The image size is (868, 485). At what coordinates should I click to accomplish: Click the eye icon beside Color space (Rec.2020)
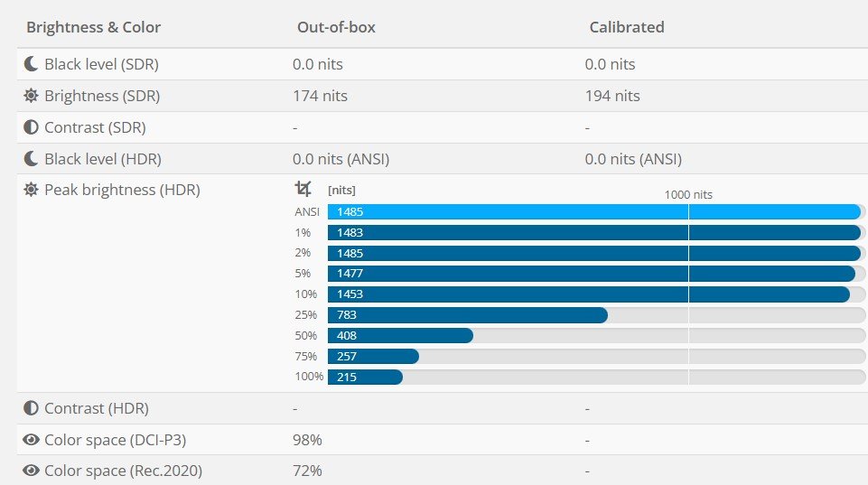point(32,471)
